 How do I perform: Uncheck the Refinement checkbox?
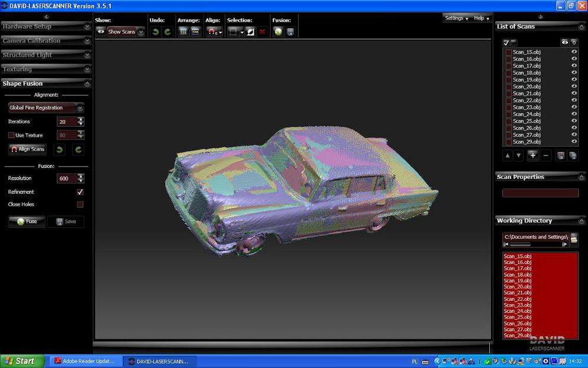tap(80, 192)
